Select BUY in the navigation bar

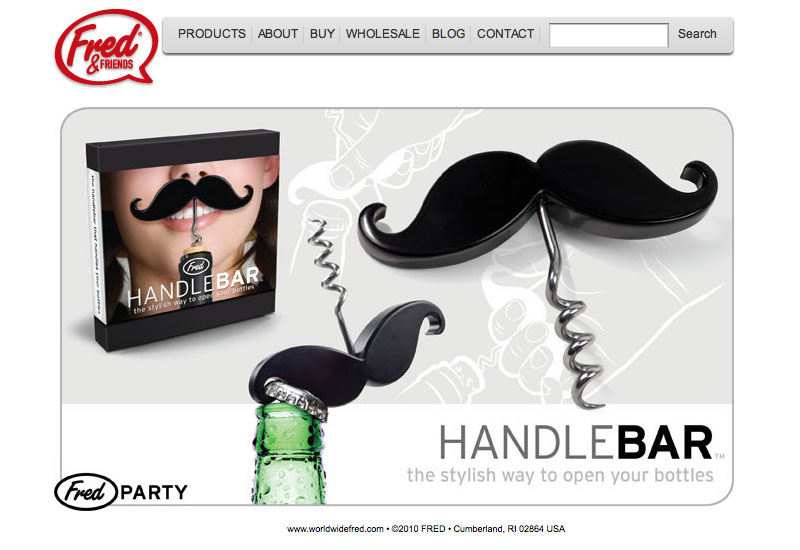pos(322,34)
